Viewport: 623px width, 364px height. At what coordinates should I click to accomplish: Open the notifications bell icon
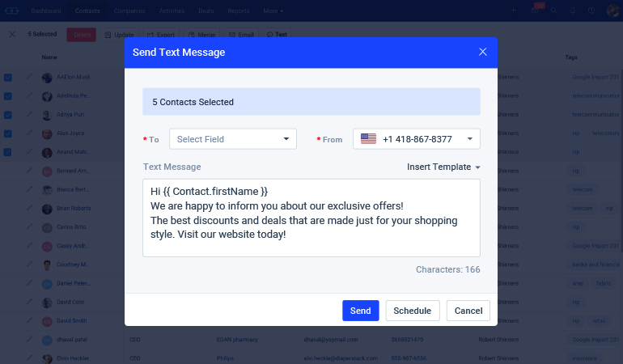coord(573,11)
